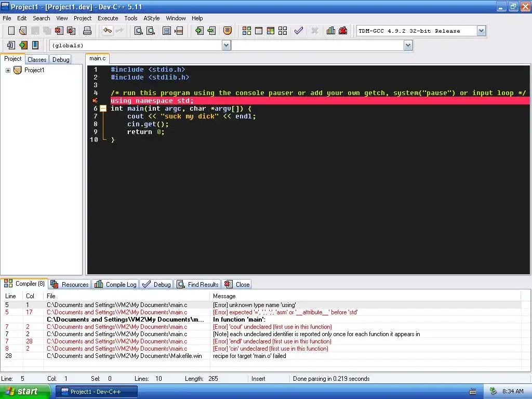
Task: Click the New file toolbar icon
Action: coord(11,31)
